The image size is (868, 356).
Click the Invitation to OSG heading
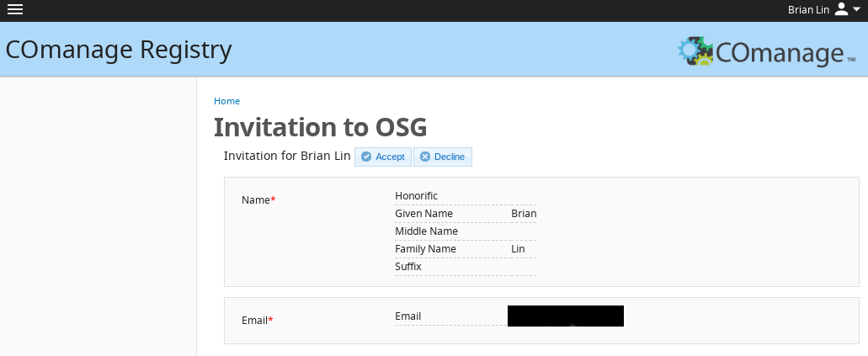point(320,127)
